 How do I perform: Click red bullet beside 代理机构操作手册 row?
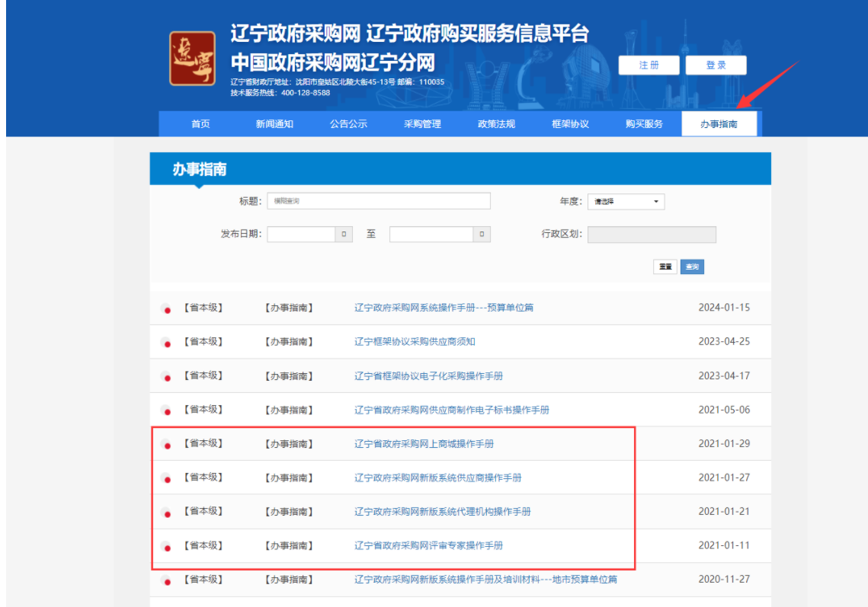pyautogui.click(x=167, y=513)
